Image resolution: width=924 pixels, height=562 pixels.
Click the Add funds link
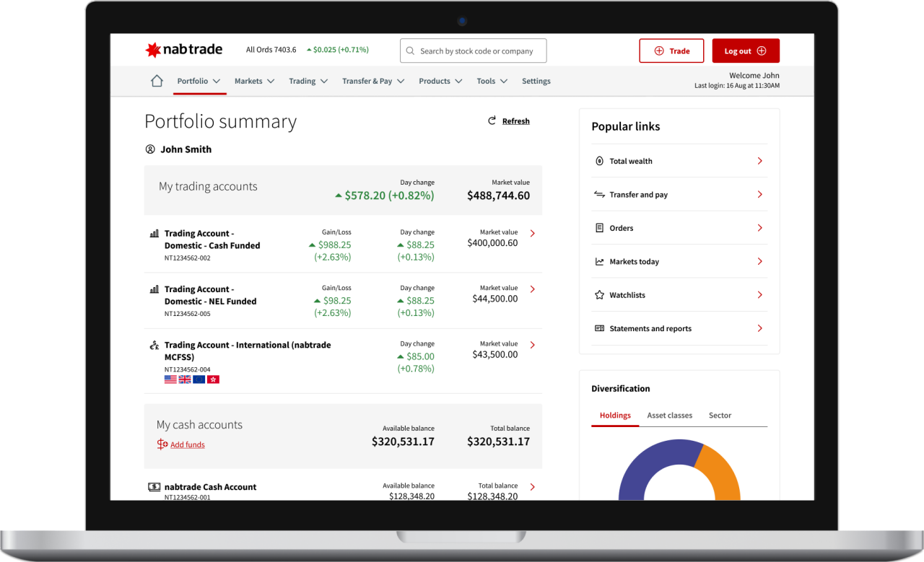[x=187, y=445]
